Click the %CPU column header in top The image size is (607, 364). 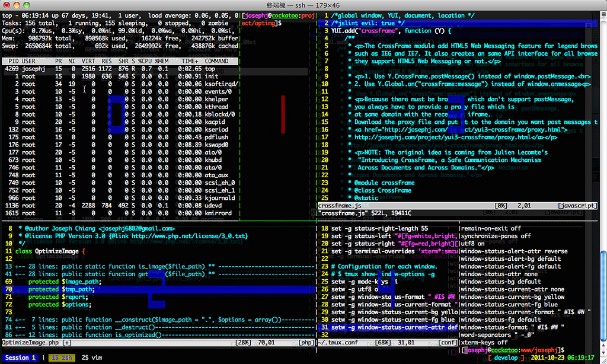(145, 60)
